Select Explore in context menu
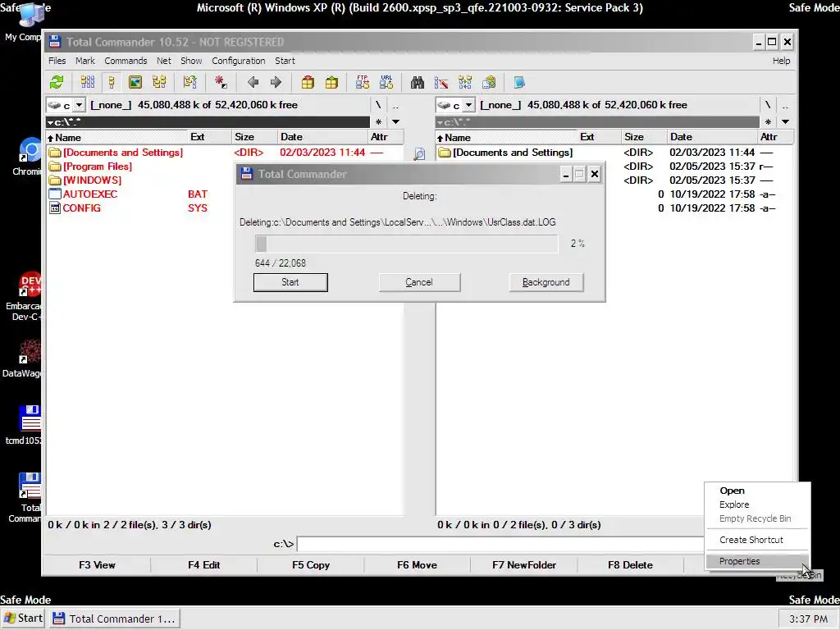This screenshot has height=630, width=840. (x=756, y=504)
